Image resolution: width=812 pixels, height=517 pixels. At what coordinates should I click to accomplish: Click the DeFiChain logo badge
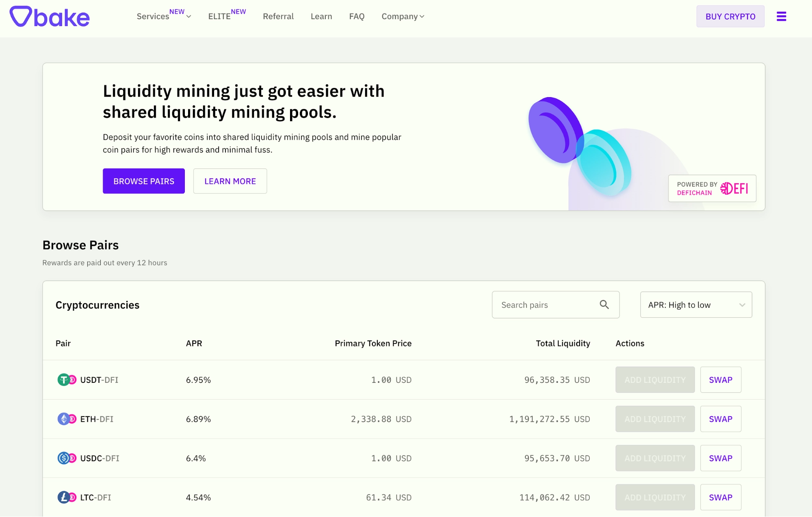(x=712, y=188)
